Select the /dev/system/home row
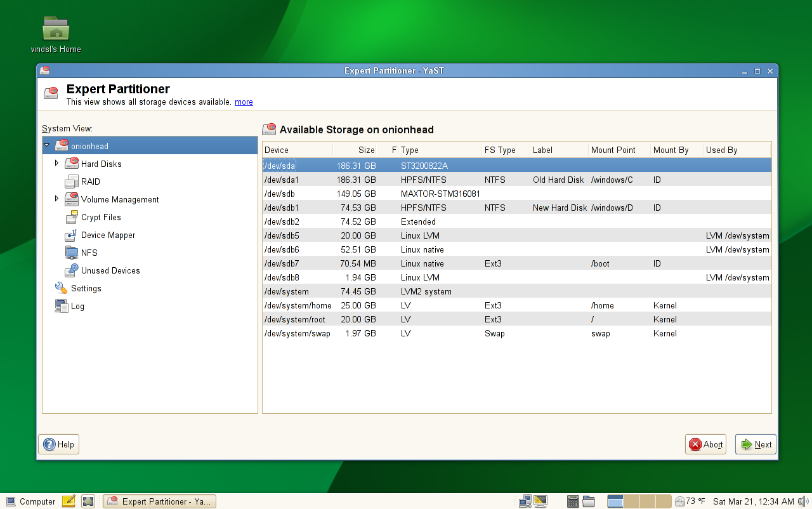 pyautogui.click(x=298, y=306)
